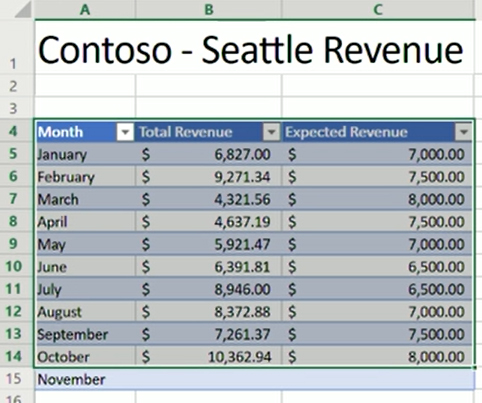Image resolution: width=482 pixels, height=403 pixels.
Task: Select the June cell
Action: pyautogui.click(x=85, y=267)
